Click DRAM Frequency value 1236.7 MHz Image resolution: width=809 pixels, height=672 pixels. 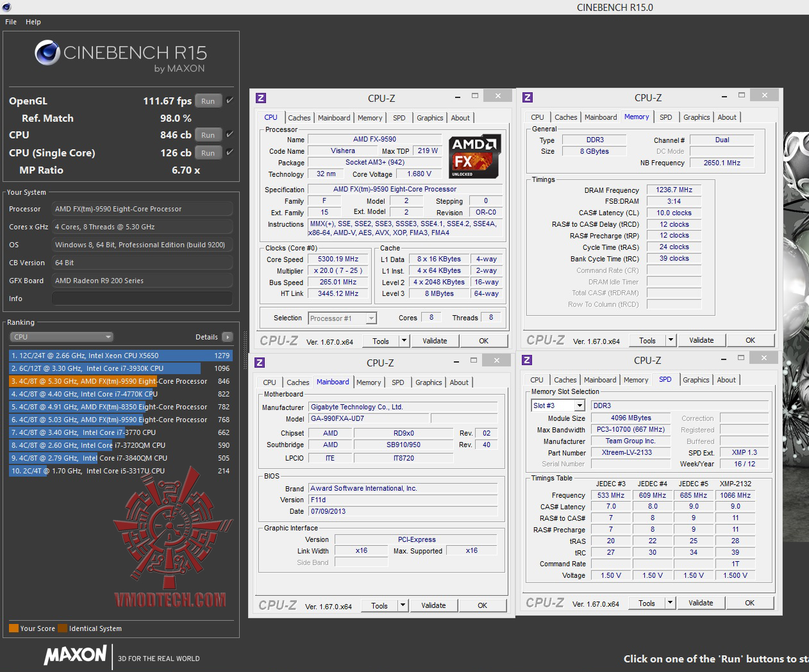674,190
